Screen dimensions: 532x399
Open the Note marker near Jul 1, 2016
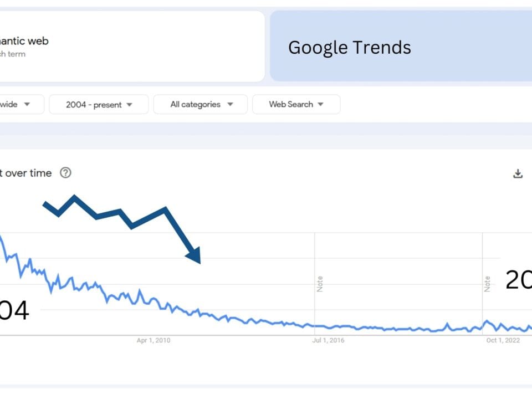click(320, 284)
